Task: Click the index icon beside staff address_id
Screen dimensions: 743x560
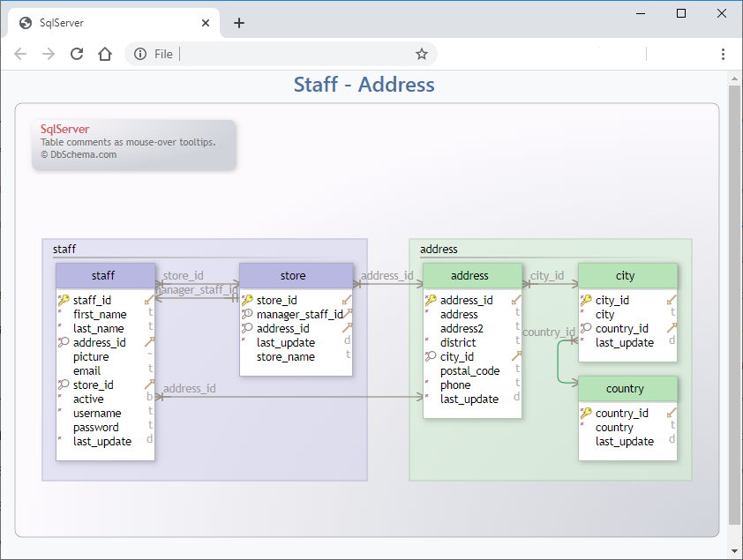Action: (x=64, y=342)
